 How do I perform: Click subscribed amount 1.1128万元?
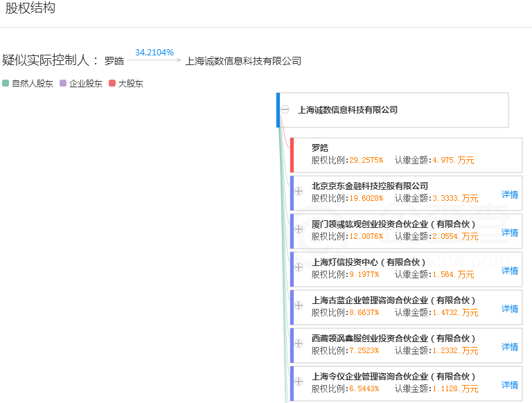click(x=455, y=388)
